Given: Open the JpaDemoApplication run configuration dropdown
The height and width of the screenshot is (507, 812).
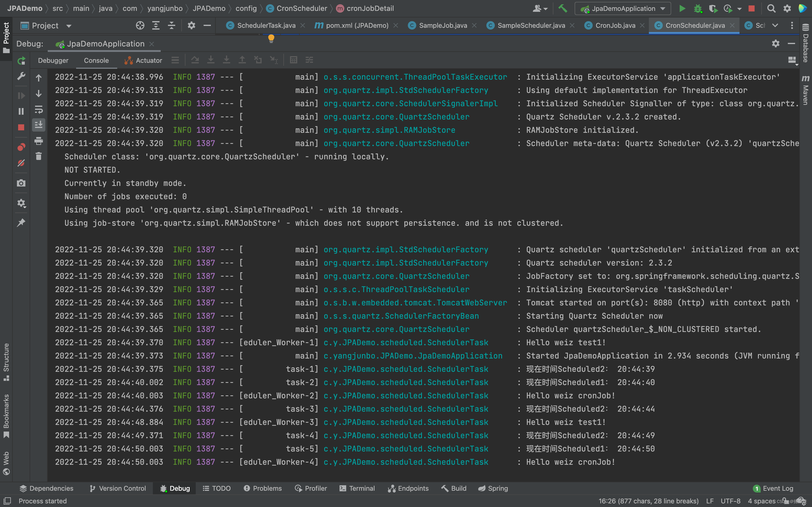Looking at the screenshot, I should click(623, 8).
